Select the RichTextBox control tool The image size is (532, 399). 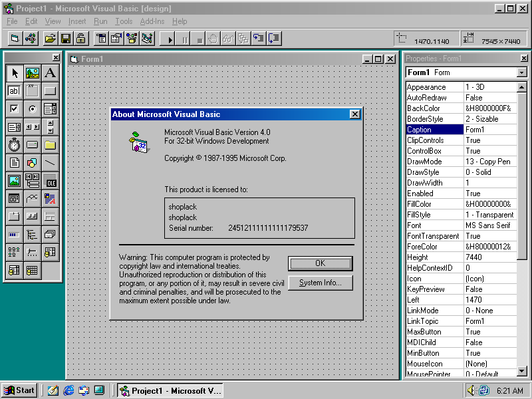point(51,199)
